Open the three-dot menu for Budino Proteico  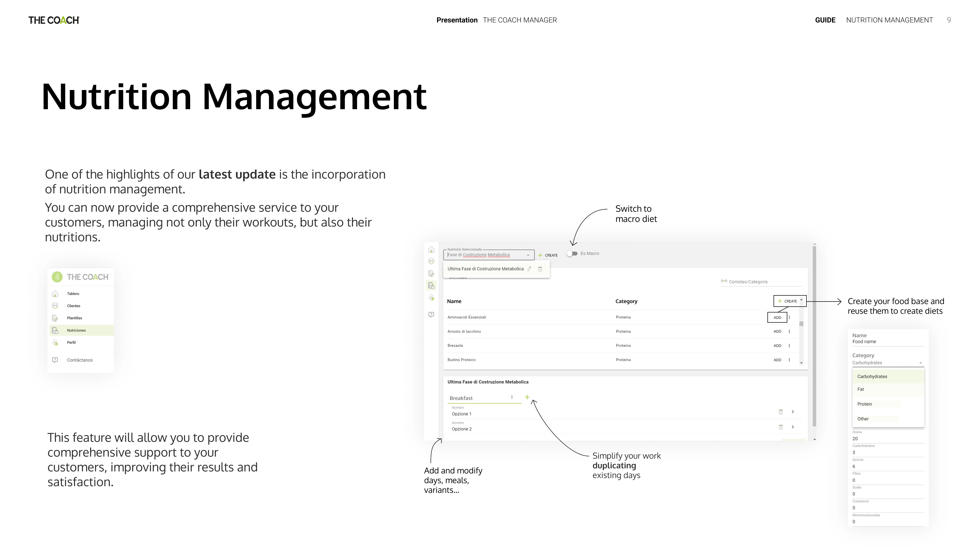(x=789, y=360)
